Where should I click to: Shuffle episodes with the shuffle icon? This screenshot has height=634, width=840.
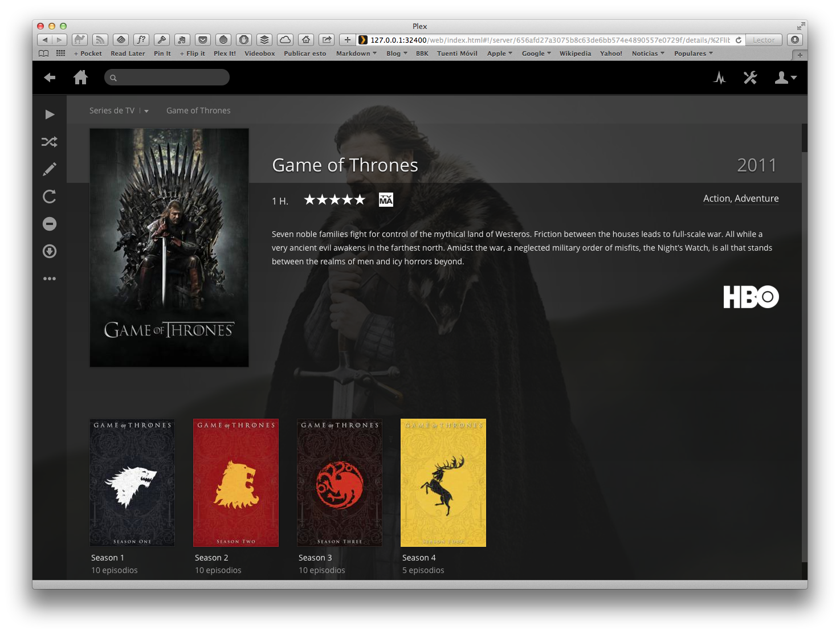(50, 142)
